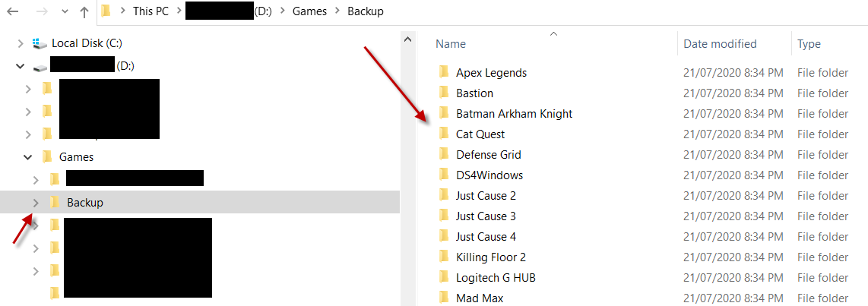Image resolution: width=868 pixels, height=306 pixels.
Task: Go back to previous folder
Action: 13,11
